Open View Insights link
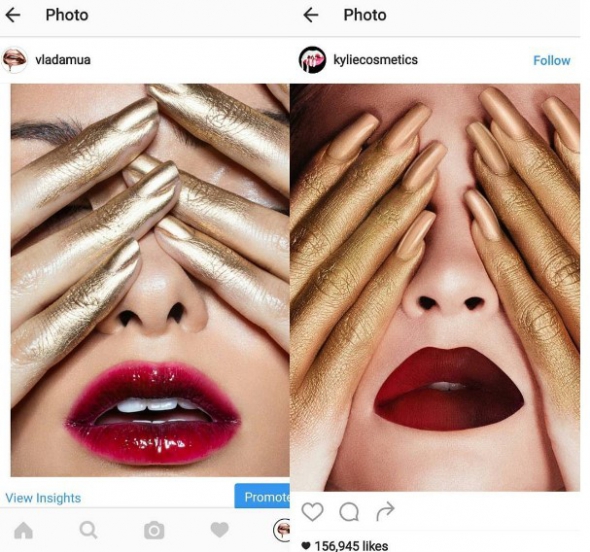Viewport: 590px width, 552px height. click(43, 498)
